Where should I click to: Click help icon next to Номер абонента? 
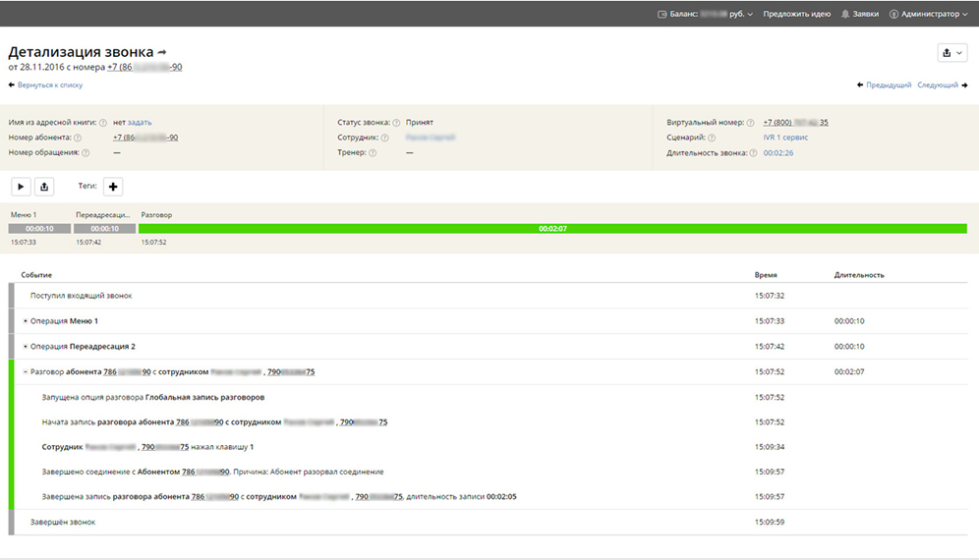pyautogui.click(x=78, y=138)
